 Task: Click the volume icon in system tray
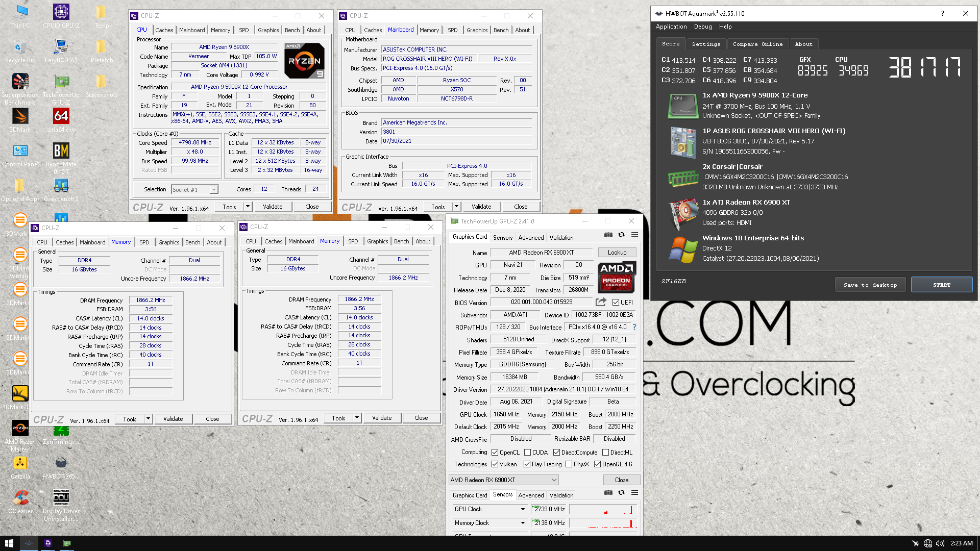click(x=940, y=543)
